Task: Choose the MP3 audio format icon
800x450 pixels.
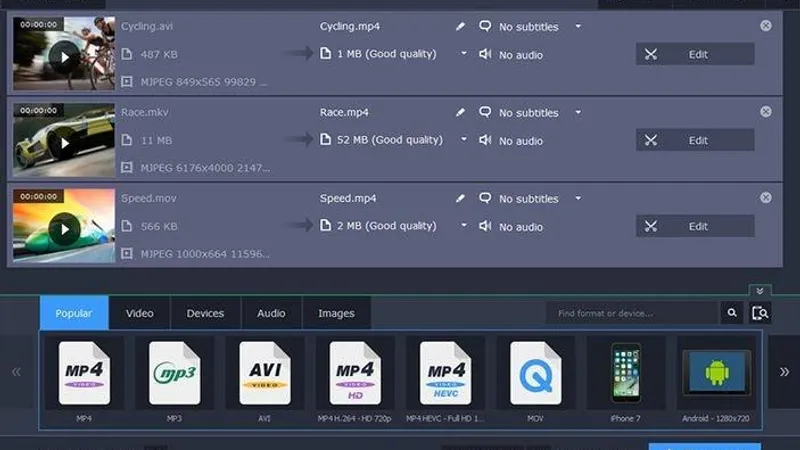Action: point(175,372)
